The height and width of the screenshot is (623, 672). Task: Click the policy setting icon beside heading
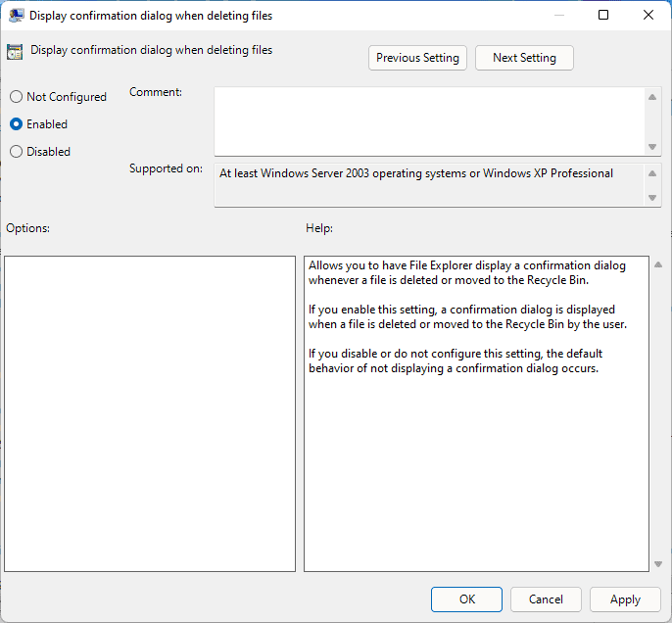(15, 52)
